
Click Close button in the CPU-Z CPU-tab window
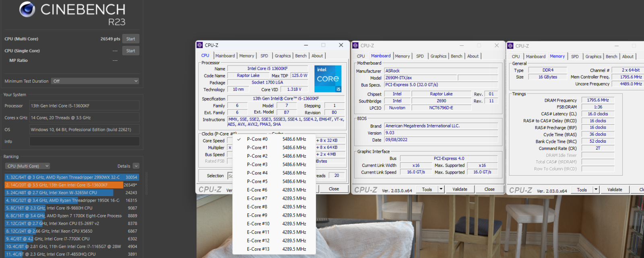(x=334, y=189)
